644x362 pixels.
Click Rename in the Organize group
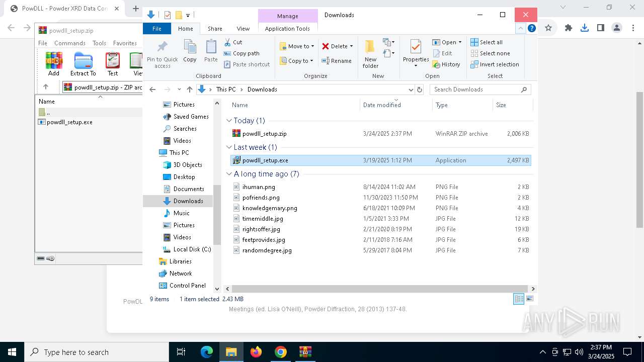337,61
